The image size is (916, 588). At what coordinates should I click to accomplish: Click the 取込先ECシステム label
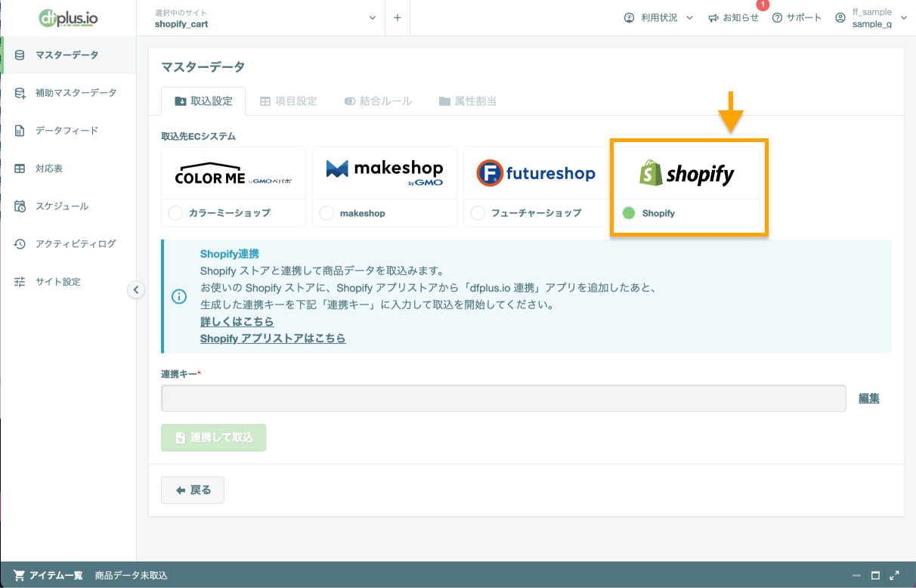(x=199, y=137)
